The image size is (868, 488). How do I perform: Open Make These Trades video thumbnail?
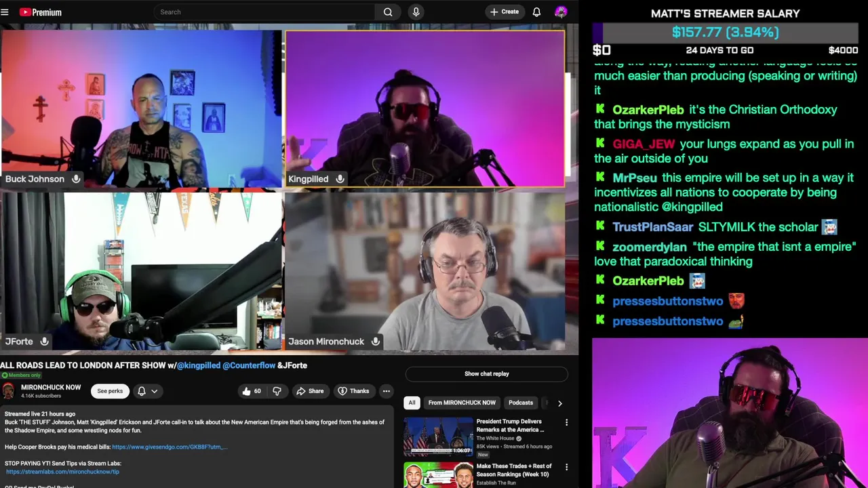click(438, 475)
